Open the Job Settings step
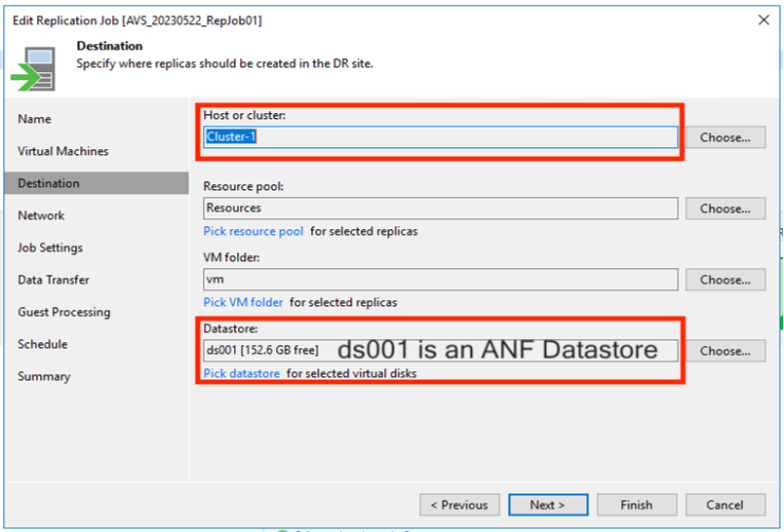784x532 pixels. click(50, 247)
